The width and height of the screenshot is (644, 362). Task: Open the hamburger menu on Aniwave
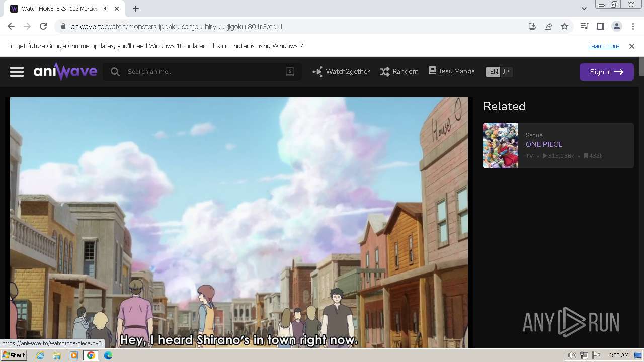click(x=17, y=72)
